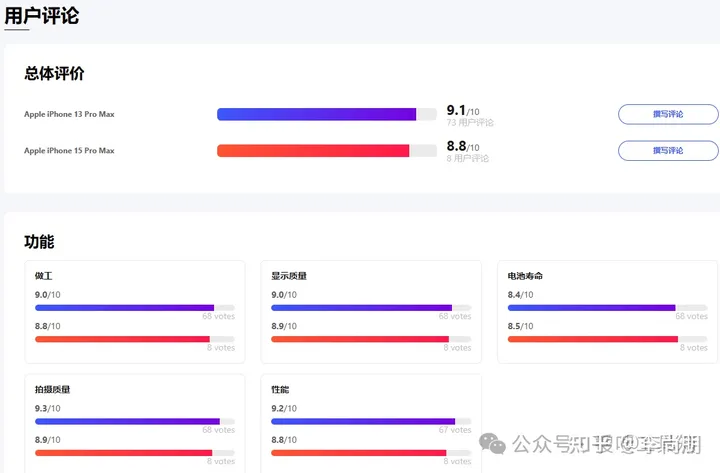Click the '总体评价' section heading
The width and height of the screenshot is (720, 473).
tap(54, 73)
